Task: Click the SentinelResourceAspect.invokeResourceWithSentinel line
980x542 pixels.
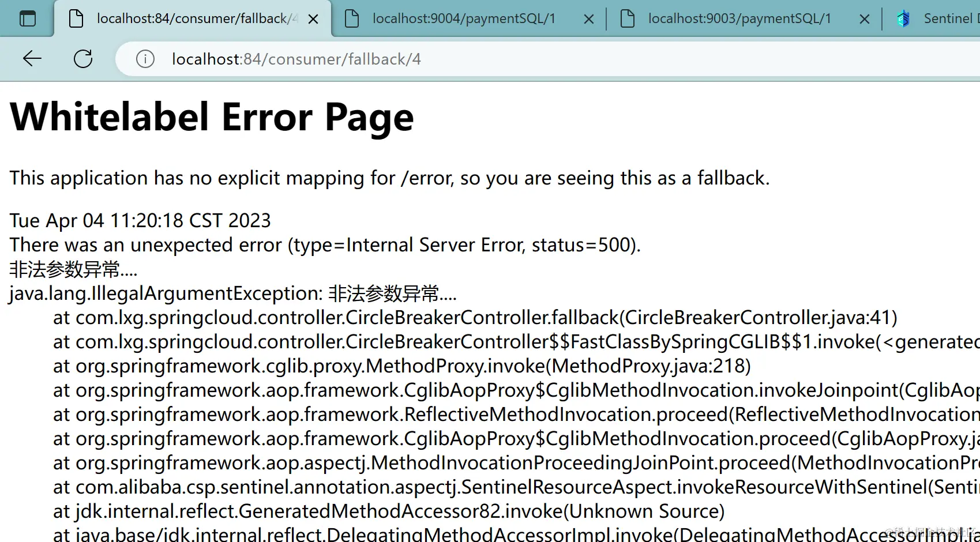Action: 516,487
